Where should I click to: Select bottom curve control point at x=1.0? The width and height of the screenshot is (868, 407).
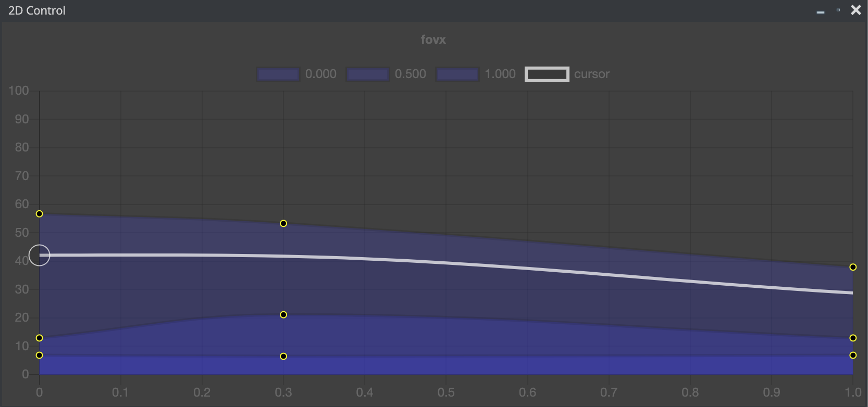point(853,355)
